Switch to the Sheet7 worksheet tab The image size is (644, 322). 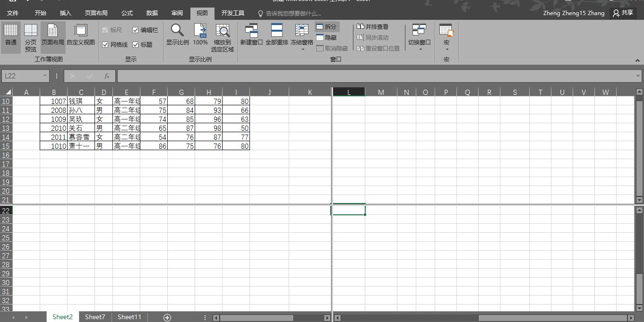click(95, 317)
